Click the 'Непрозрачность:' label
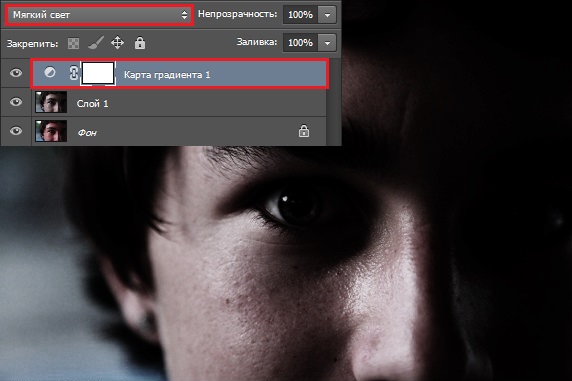The image size is (572, 381). (x=237, y=14)
